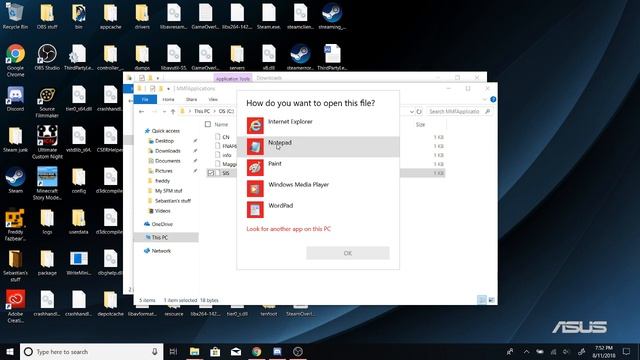Expand the ribbon chevron beside help
Screen dimensions: 640x360
[x=484, y=99]
